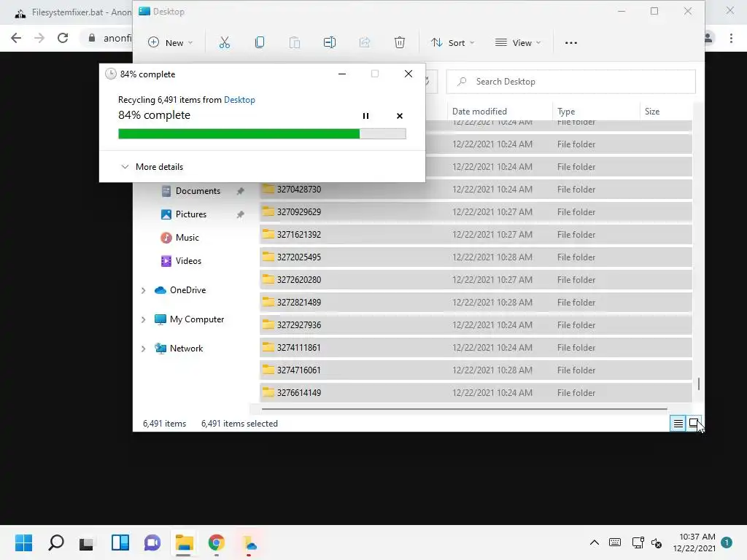Select folder 3271621392
The height and width of the screenshot is (560, 747).
(476, 234)
